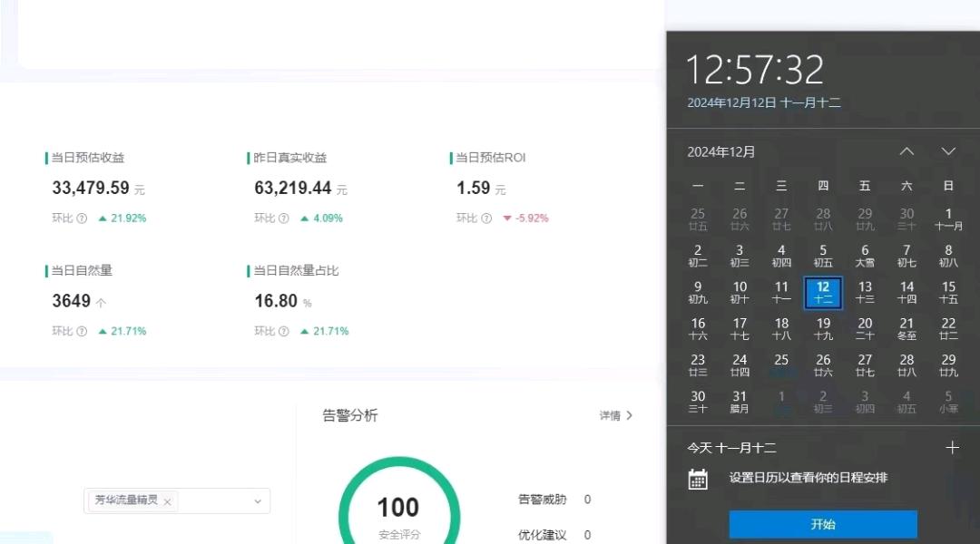Click the 告警威胁 count row
This screenshot has width=980, height=544.
pyautogui.click(x=554, y=499)
